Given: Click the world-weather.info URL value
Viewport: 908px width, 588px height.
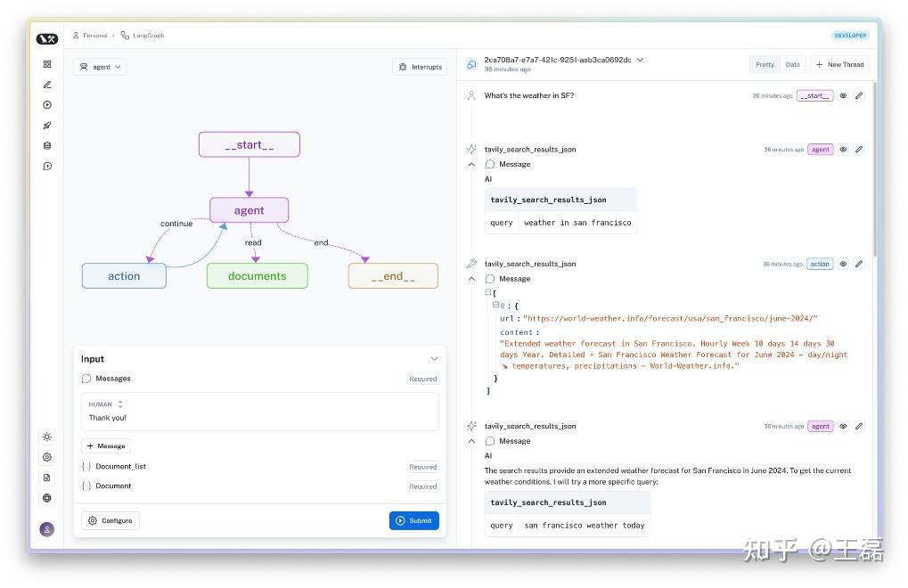Looking at the screenshot, I should [x=670, y=318].
